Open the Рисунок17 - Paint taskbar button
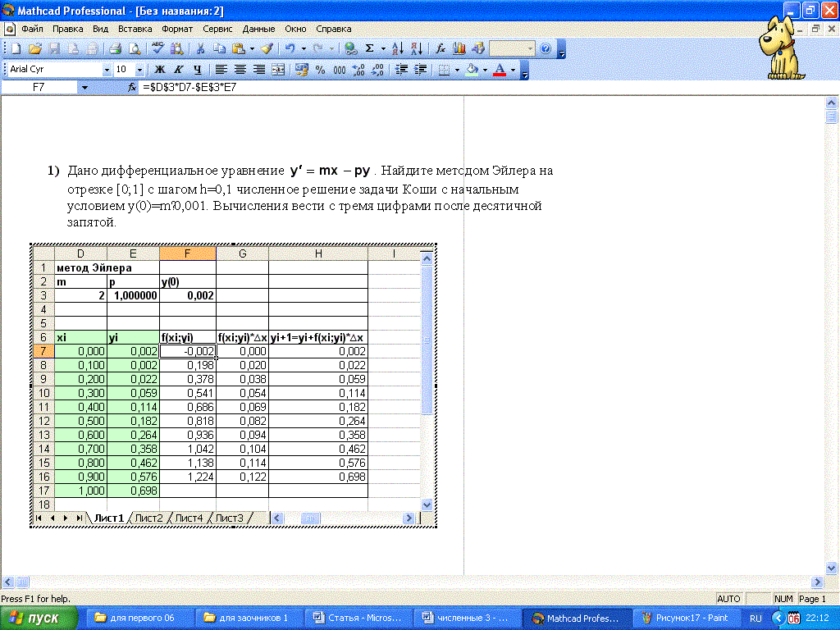The height and width of the screenshot is (630, 840). pyautogui.click(x=689, y=618)
